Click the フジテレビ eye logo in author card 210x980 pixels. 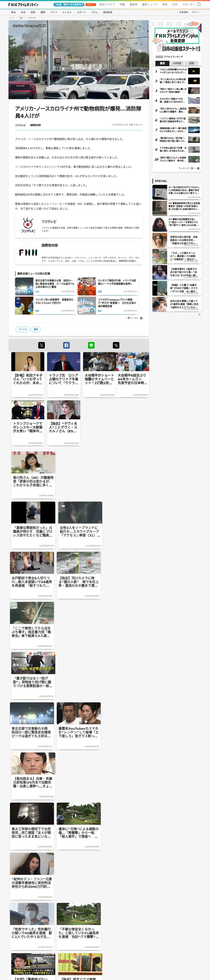(x=28, y=226)
